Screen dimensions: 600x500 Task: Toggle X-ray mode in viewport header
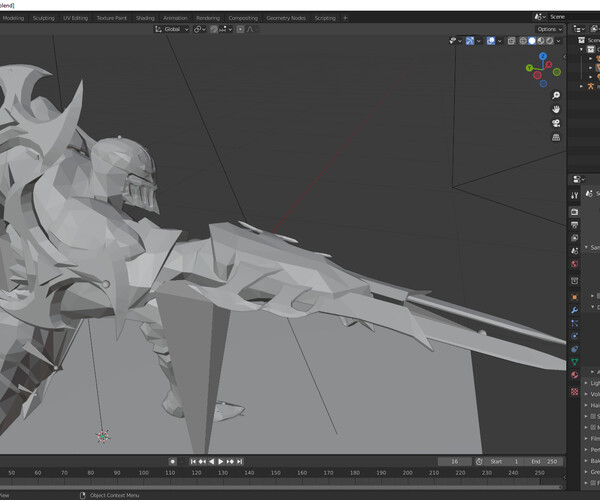pyautogui.click(x=511, y=41)
